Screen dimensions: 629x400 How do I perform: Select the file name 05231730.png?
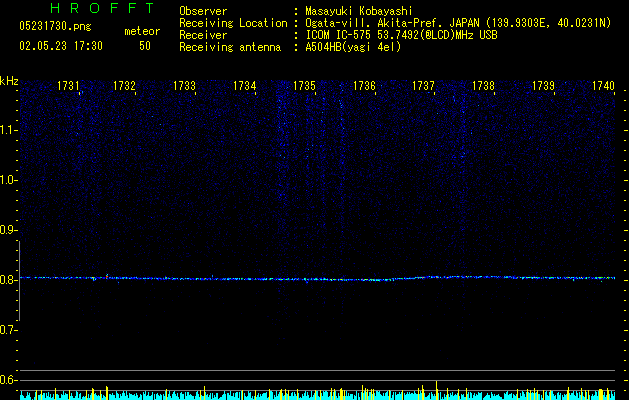point(55,27)
